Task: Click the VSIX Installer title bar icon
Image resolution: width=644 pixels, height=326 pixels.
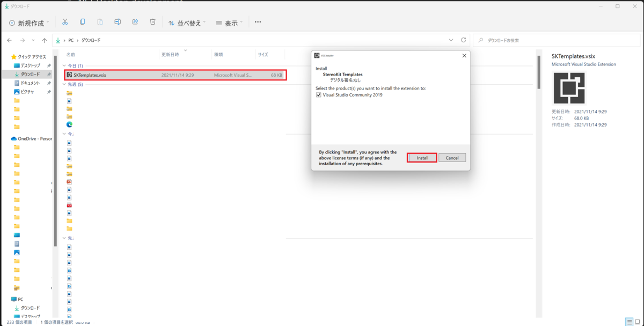Action: coord(317,55)
